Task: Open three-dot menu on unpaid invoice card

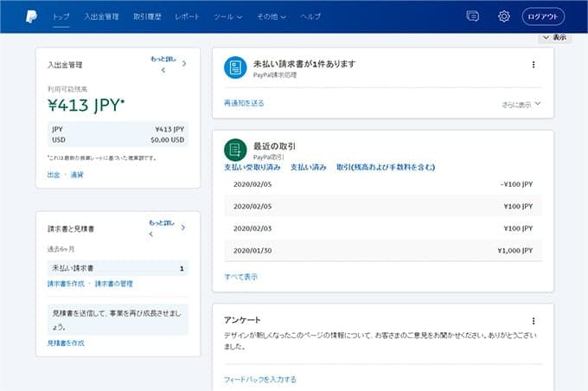Action: point(534,64)
